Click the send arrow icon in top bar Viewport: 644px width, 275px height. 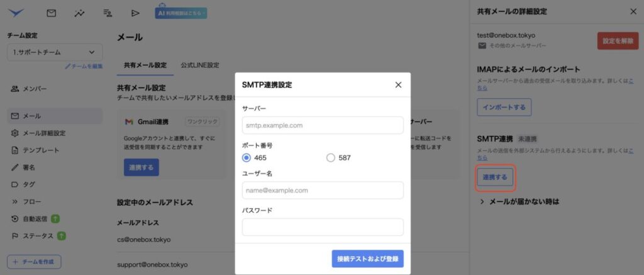[135, 13]
